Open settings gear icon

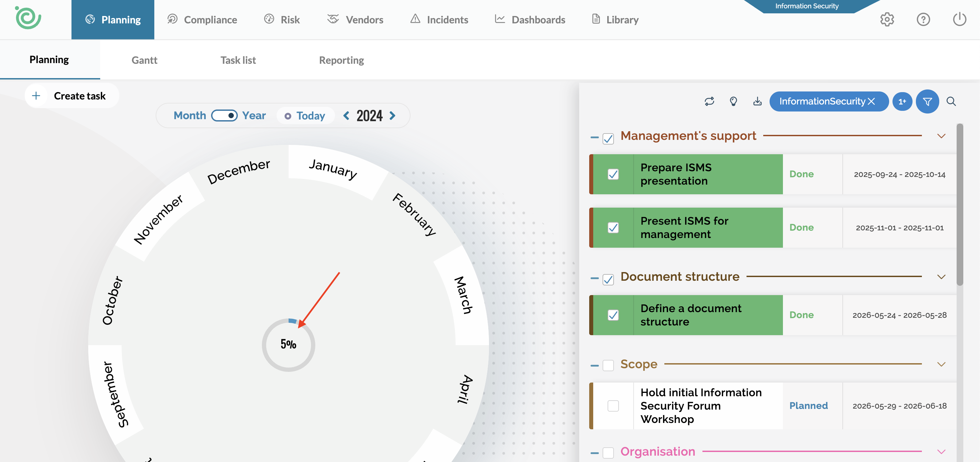(x=887, y=19)
